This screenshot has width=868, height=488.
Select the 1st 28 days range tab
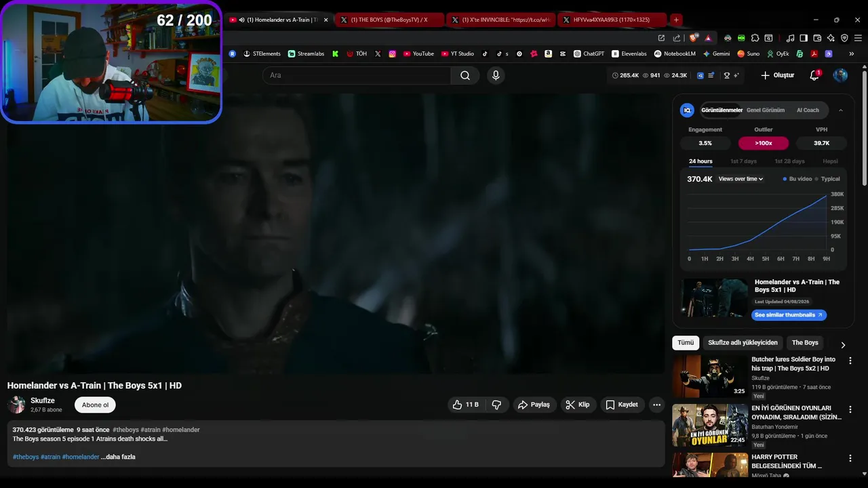[x=789, y=161]
